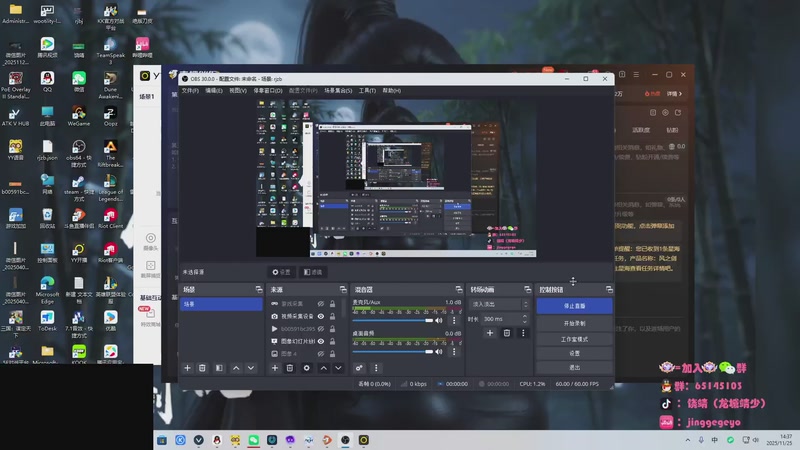The height and width of the screenshot is (450, 800).
Task: Select the 场景 item in scenes list
Action: point(221,304)
